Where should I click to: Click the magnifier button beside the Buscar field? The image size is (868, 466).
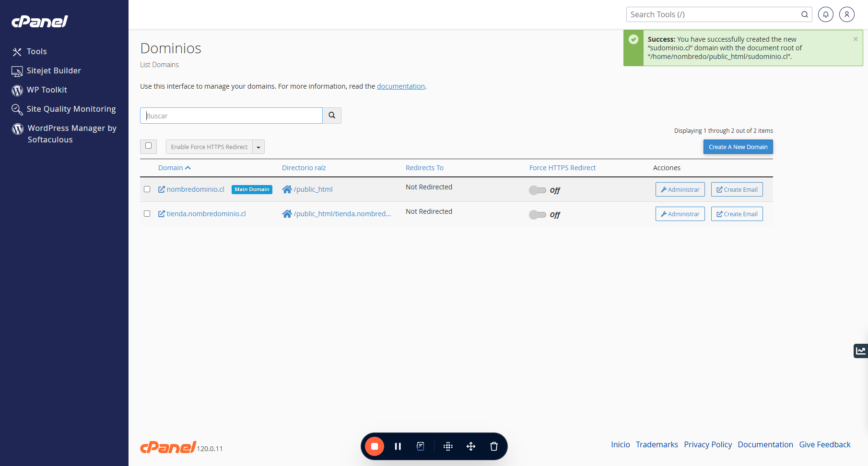(332, 116)
